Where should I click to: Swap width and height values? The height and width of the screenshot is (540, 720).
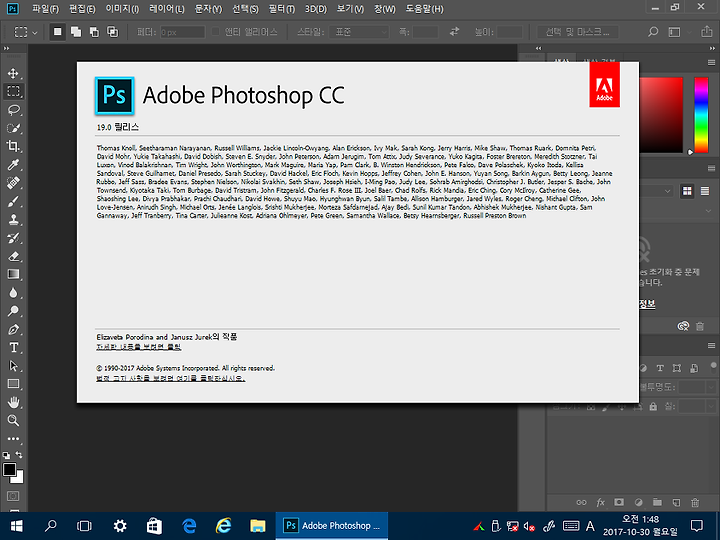click(454, 32)
